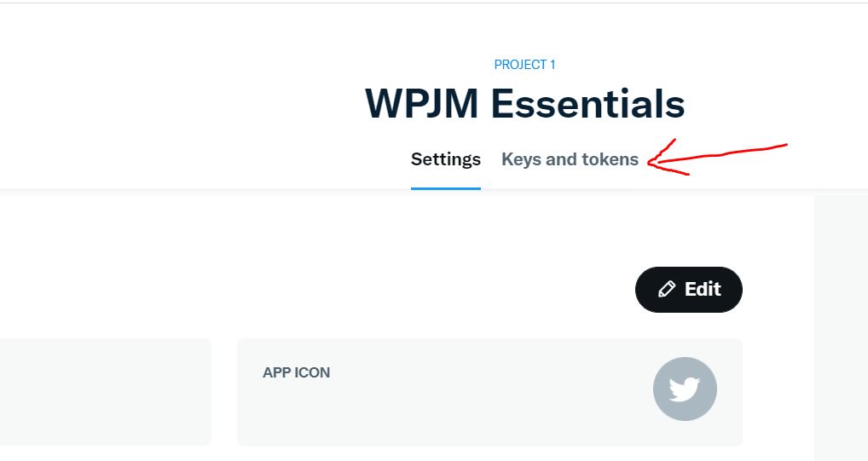
Task: Select the APP ICON label text
Action: 296,372
